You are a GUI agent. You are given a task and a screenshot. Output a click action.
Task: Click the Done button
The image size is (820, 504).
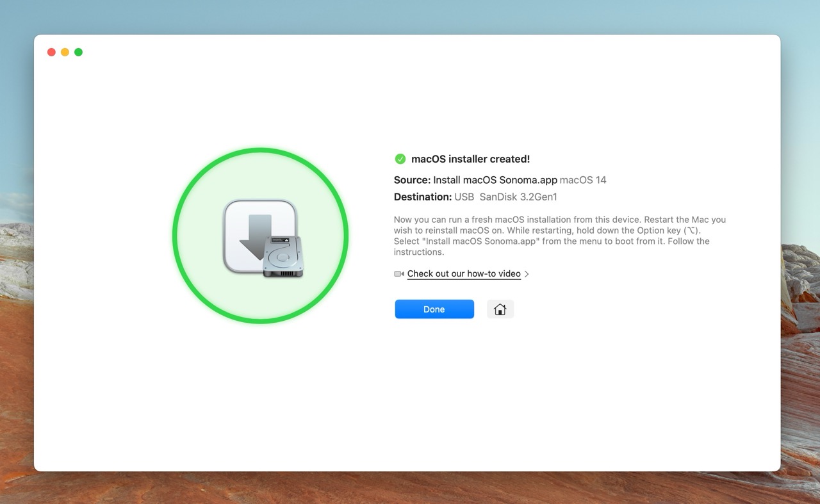(434, 309)
